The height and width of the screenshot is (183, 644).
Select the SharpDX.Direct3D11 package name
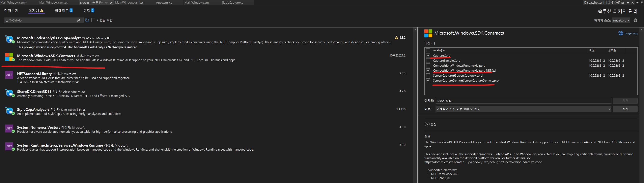[x=34, y=92]
